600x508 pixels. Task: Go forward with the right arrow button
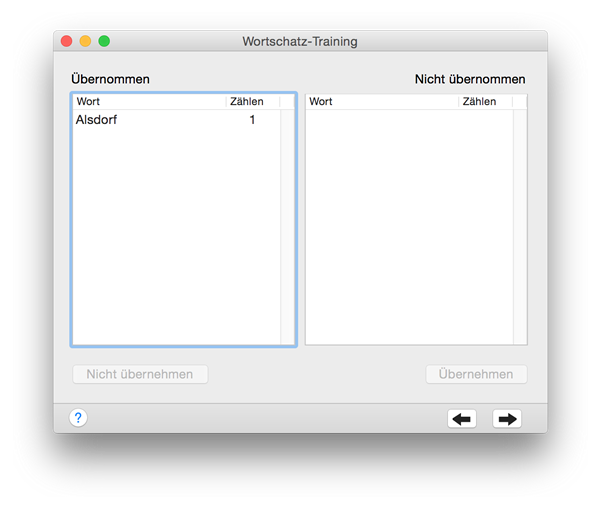[x=507, y=419]
